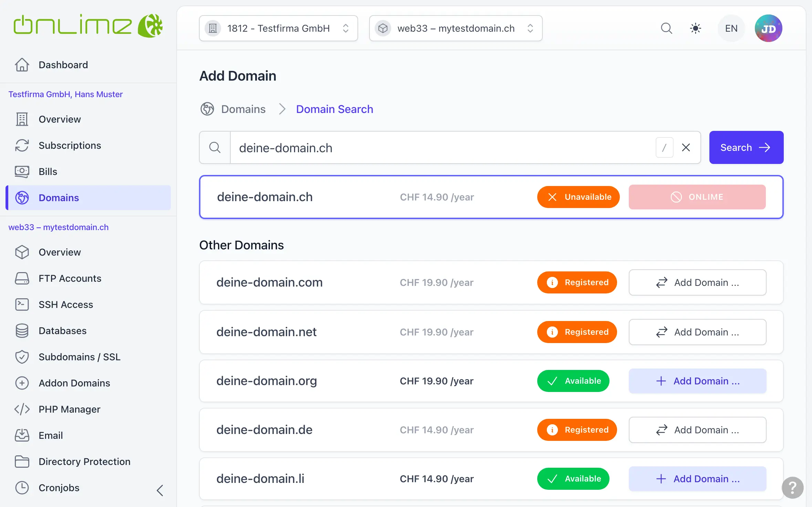Click Unavailable badge for deine-domain.ch
This screenshot has height=507, width=812.
[x=578, y=197]
